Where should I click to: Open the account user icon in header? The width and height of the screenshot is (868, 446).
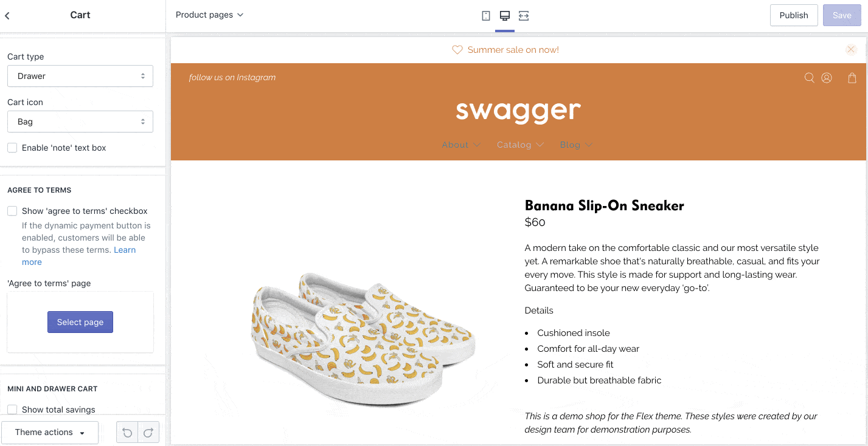click(x=827, y=78)
